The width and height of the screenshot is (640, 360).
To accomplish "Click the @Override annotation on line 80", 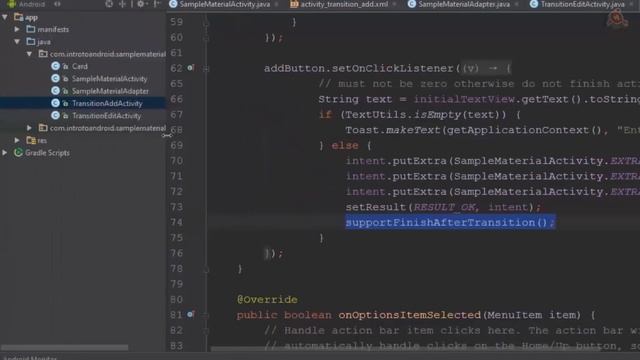I will click(x=267, y=300).
